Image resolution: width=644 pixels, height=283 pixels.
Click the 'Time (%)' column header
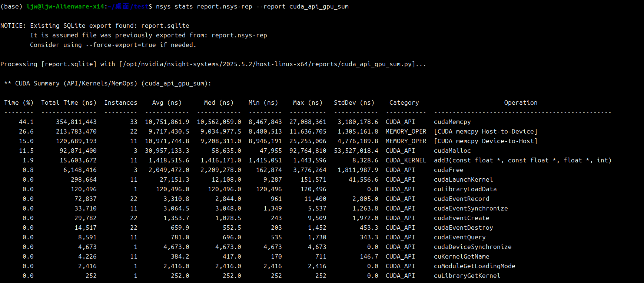[19, 102]
